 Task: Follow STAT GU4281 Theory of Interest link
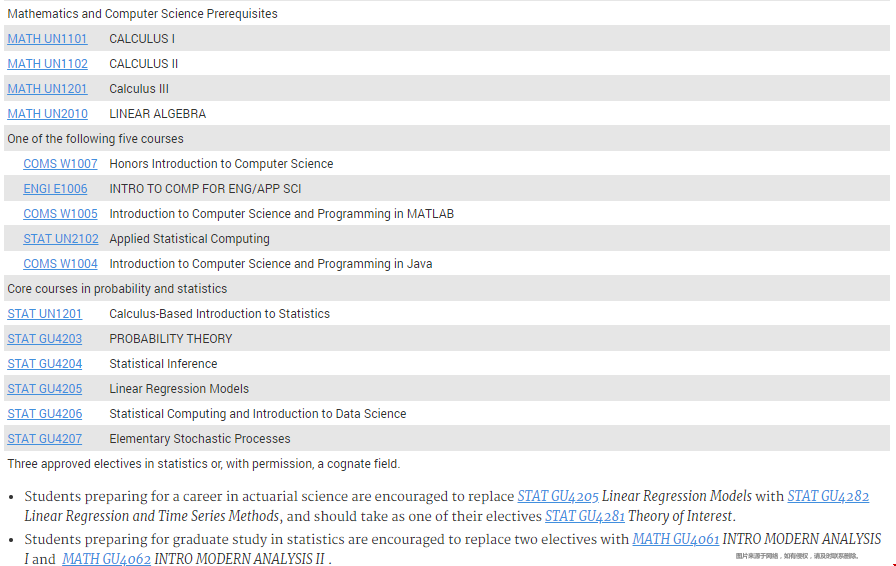coord(586,517)
